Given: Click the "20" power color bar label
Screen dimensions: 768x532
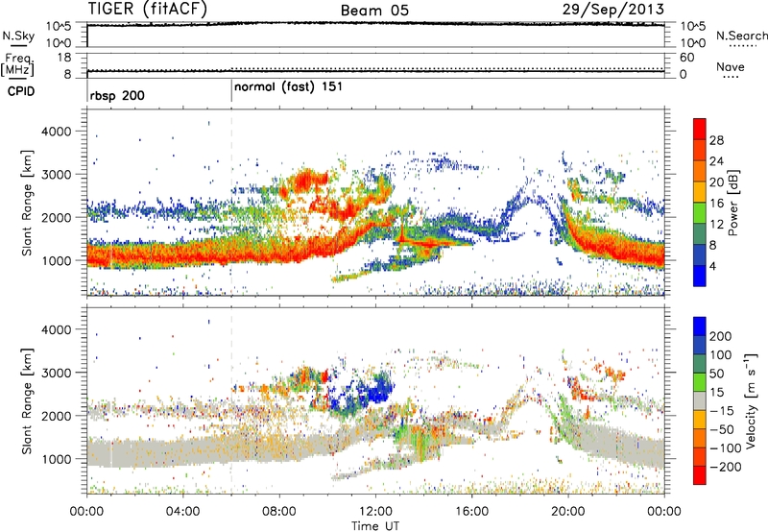Looking at the screenshot, I should click(x=716, y=182).
